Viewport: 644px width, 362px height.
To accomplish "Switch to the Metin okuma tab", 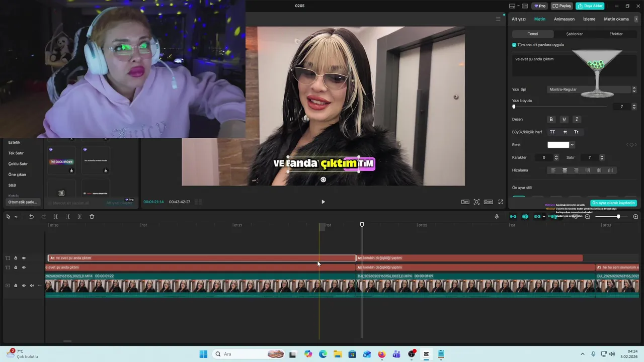I will coord(616,19).
